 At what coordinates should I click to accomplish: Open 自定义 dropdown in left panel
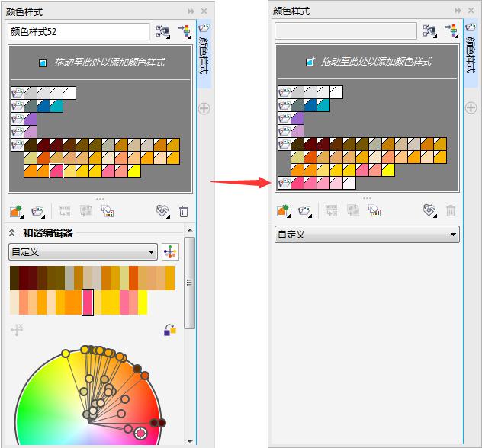(x=83, y=252)
